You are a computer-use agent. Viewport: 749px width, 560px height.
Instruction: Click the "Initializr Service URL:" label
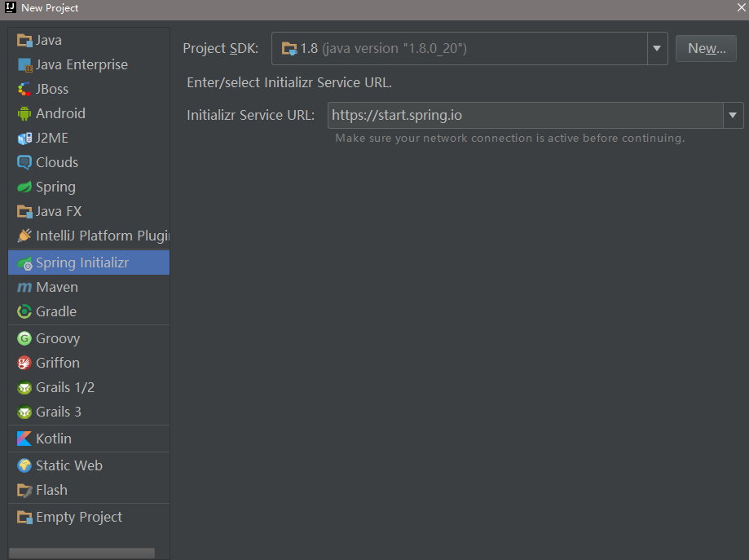point(251,115)
